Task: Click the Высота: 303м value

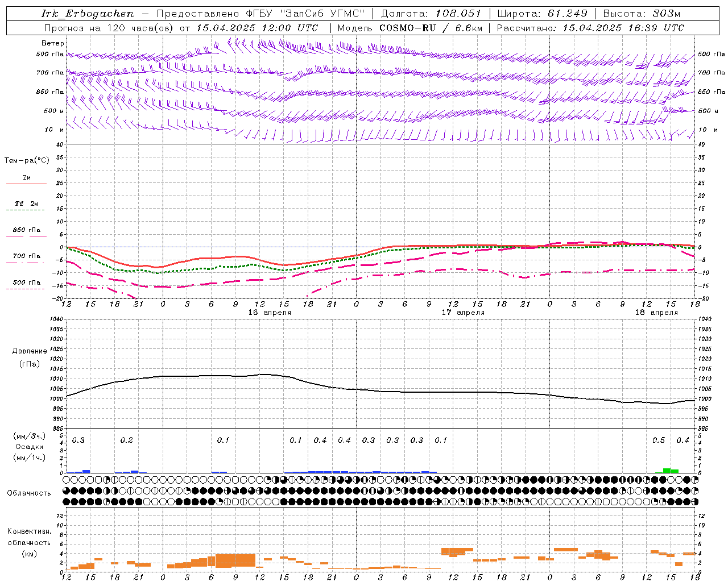Action: pyautogui.click(x=642, y=14)
